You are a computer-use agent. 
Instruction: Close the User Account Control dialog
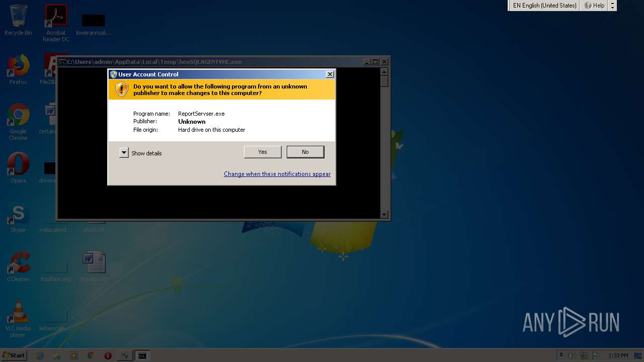tap(330, 74)
